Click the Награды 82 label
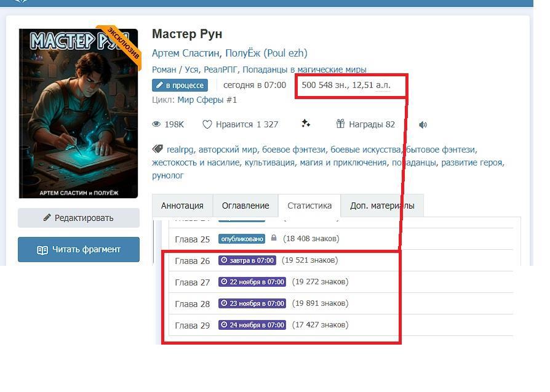The image size is (550, 392). click(372, 124)
